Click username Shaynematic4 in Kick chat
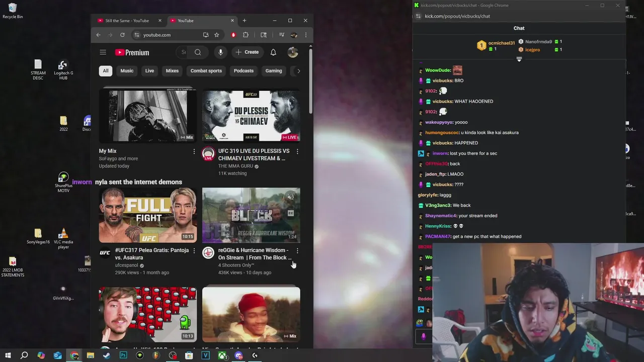This screenshot has height=362, width=644. (441, 216)
